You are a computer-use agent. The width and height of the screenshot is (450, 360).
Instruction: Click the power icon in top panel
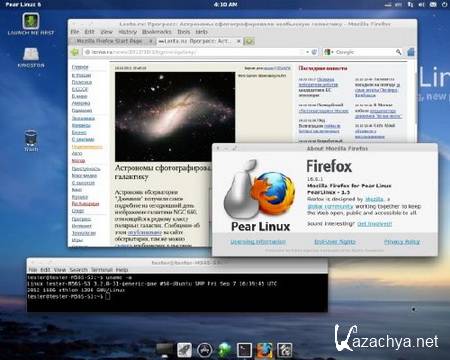pos(445,5)
